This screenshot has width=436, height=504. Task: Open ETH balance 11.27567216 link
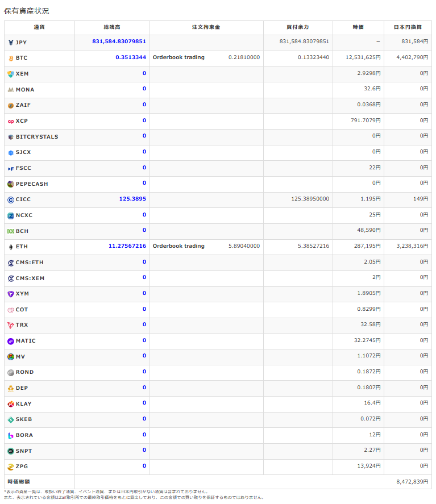tap(127, 246)
